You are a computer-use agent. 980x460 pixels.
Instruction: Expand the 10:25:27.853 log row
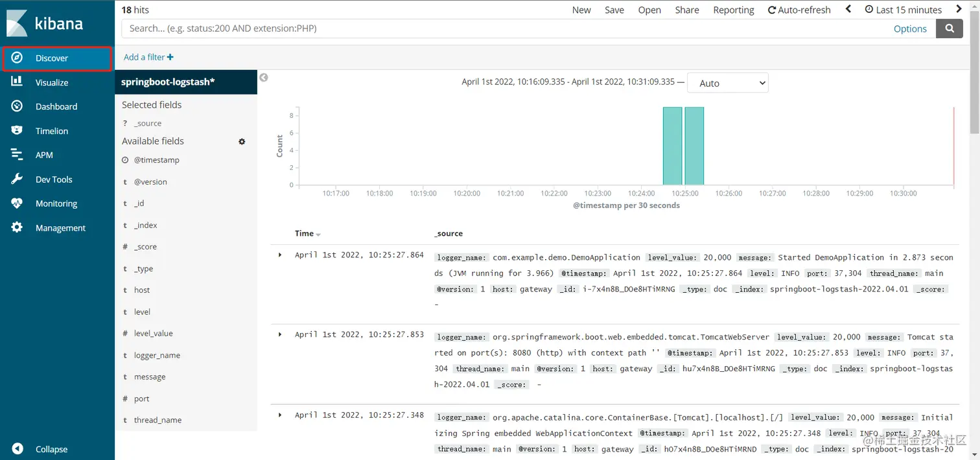(x=280, y=334)
